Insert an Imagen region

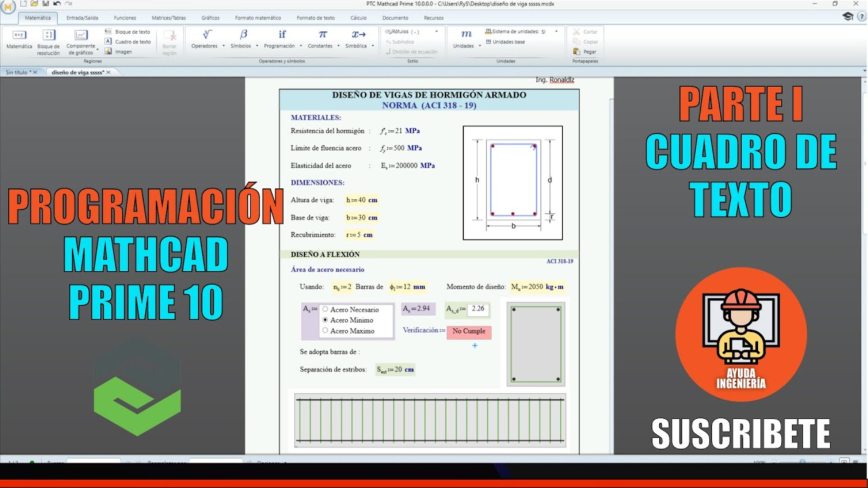click(119, 52)
